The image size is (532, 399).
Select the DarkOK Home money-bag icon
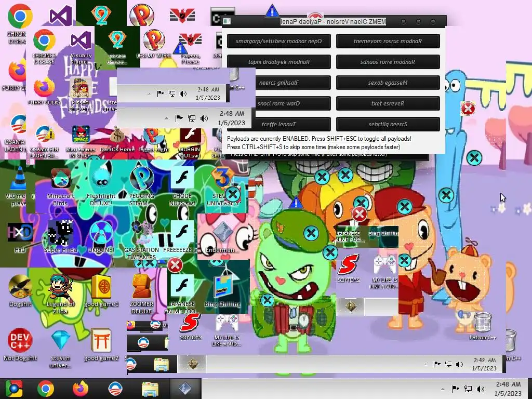pos(117,138)
